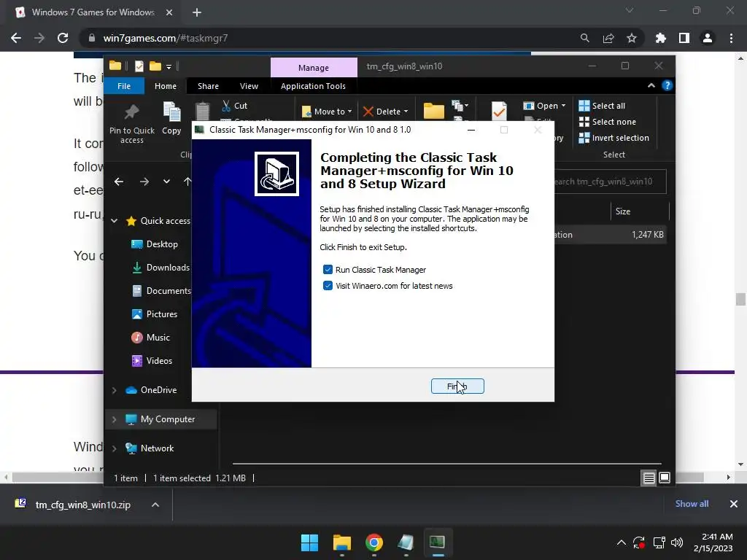The height and width of the screenshot is (560, 747).
Task: Open a new Chrome tab
Action: click(x=197, y=12)
